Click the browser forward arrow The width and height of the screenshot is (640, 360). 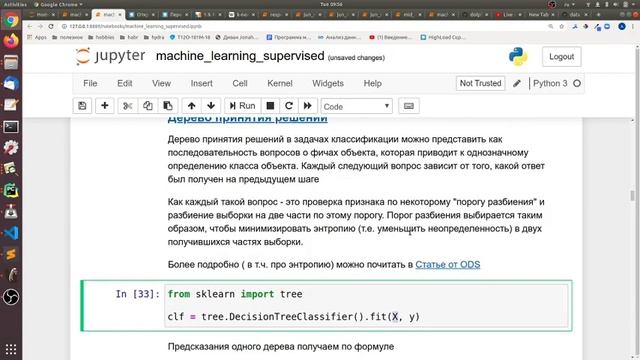[40, 26]
